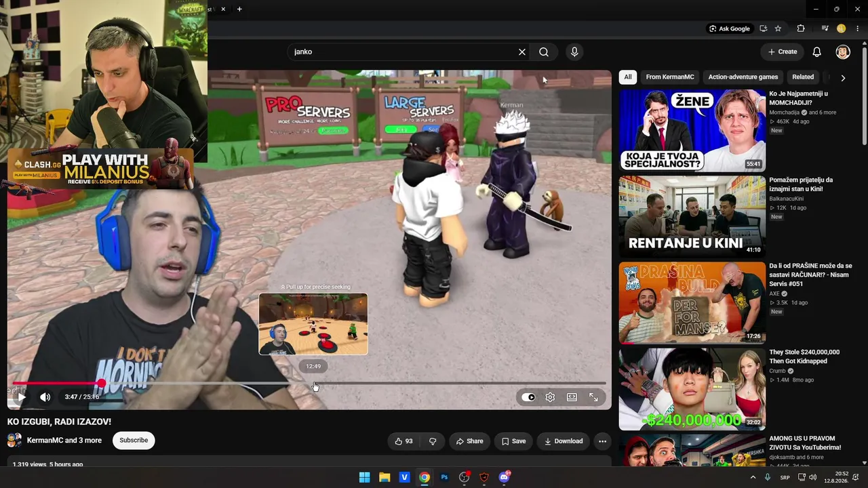Open the PRAŠINA BUILD video thumbnail

pos(692,302)
